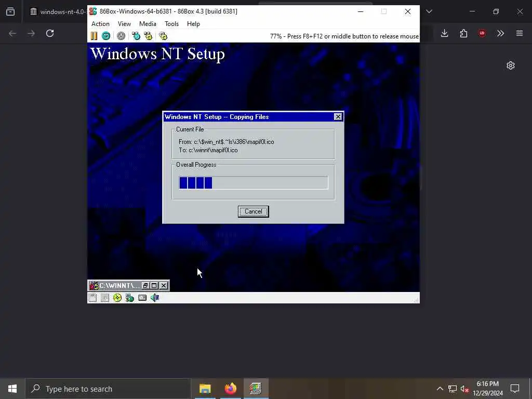Send Ctrl+Alt+Del using the teal keys icon

point(136,36)
